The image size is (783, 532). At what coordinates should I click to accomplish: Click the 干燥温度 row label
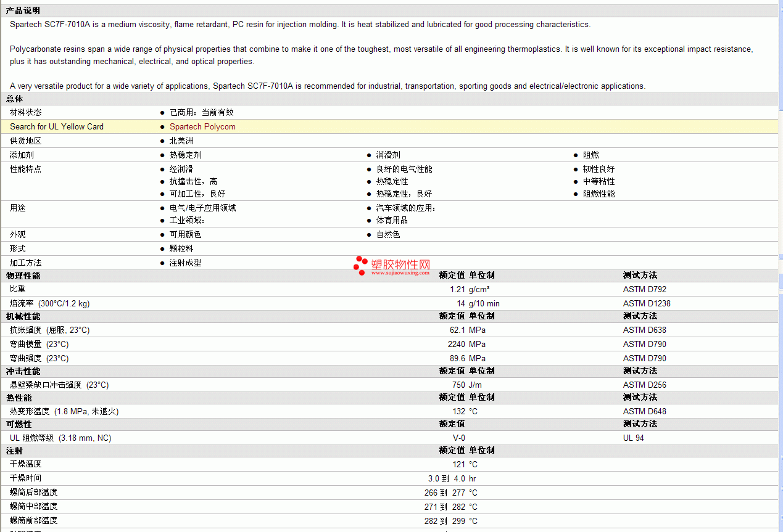[x=26, y=464]
